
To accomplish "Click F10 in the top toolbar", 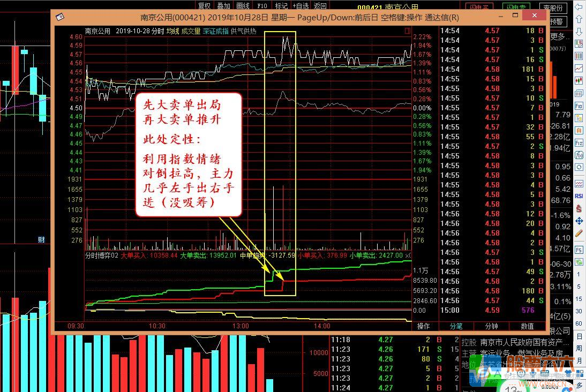I will 262,5.
